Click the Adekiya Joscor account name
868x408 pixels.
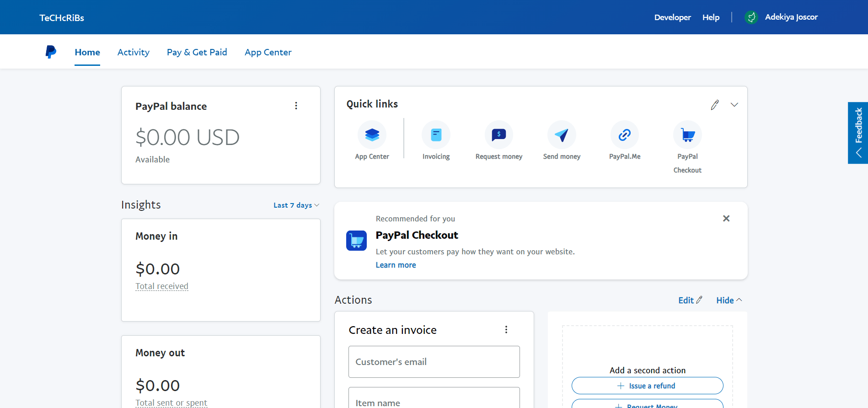click(791, 17)
